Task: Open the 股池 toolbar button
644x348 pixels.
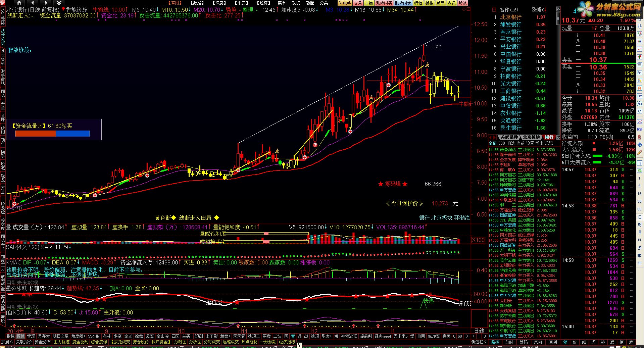Action: pyautogui.click(x=462, y=3)
